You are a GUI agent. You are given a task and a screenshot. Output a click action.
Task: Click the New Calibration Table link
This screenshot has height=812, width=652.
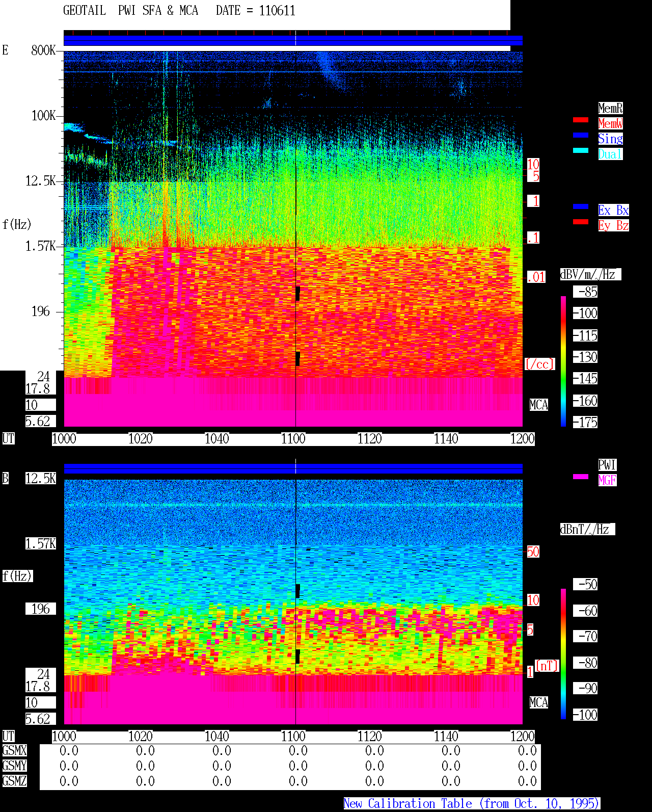tap(472, 804)
